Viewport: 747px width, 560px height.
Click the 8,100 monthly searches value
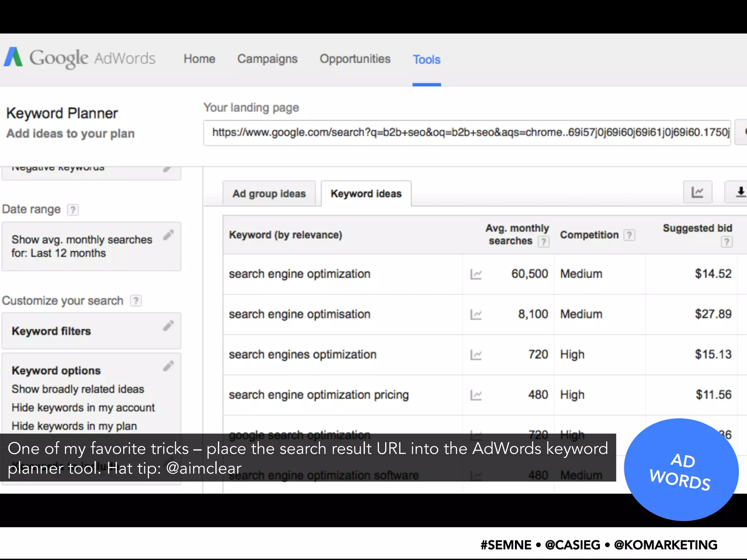click(x=533, y=314)
